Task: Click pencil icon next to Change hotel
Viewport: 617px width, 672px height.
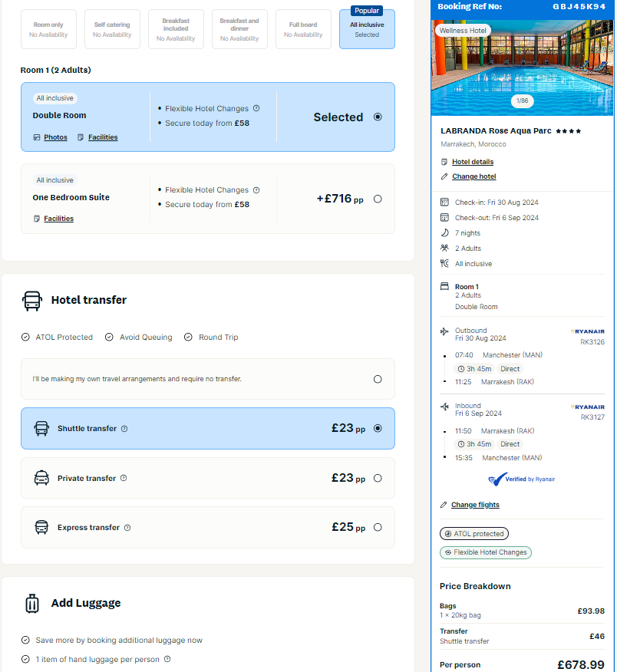Action: [444, 176]
